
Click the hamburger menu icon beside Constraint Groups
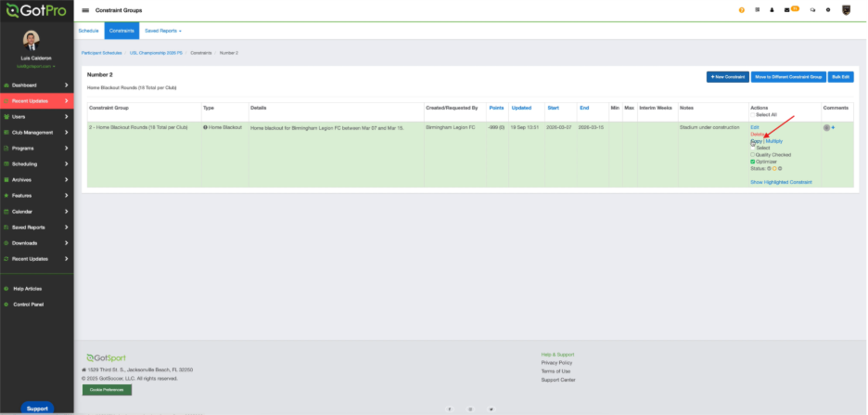pos(86,9)
